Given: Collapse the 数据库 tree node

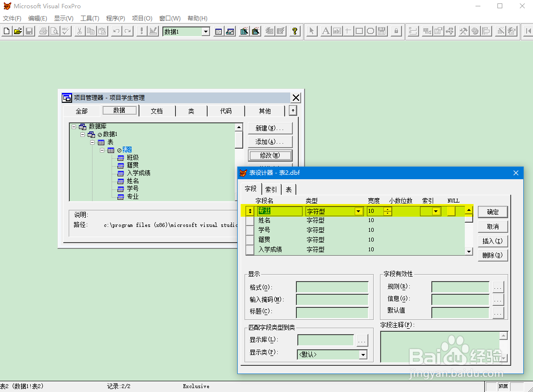Looking at the screenshot, I should [74, 126].
